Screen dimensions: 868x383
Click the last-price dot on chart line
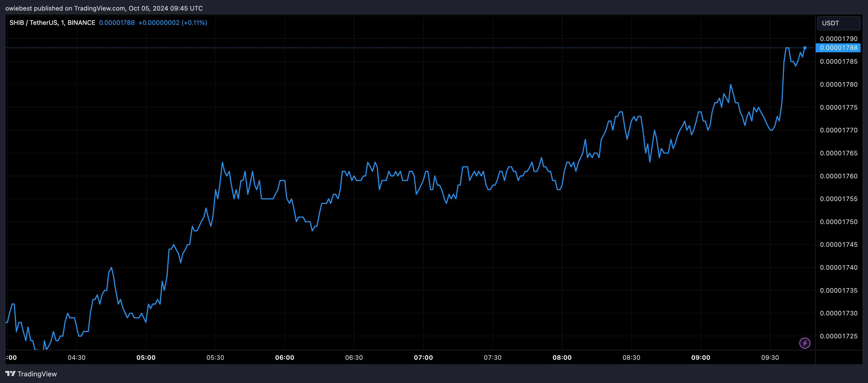pyautogui.click(x=805, y=48)
